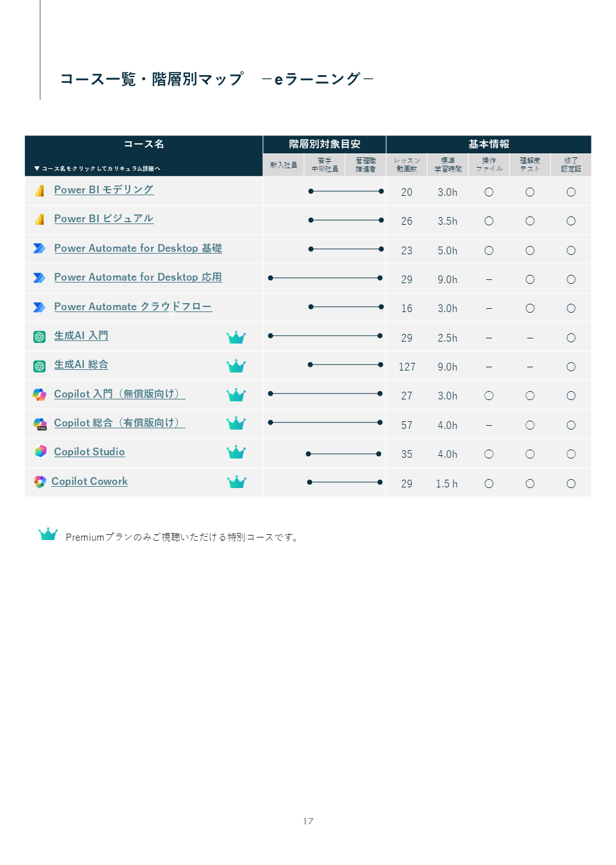
Task: Open Power Automate for Desktop 応用 link
Action: [138, 277]
